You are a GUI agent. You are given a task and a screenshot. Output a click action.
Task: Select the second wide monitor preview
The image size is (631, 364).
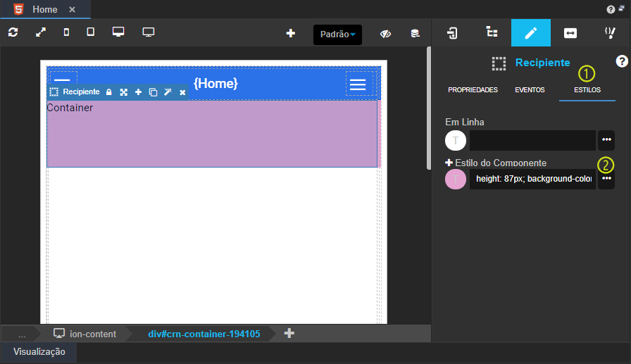click(x=149, y=32)
